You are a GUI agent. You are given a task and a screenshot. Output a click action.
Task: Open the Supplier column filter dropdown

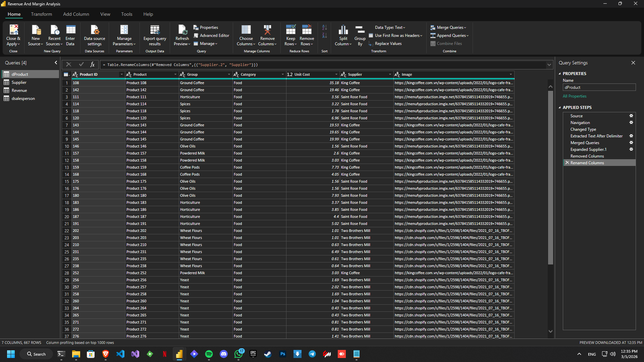[389, 74]
